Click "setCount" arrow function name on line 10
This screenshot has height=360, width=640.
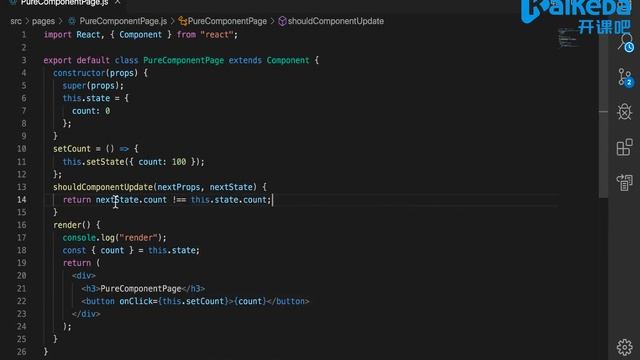[72, 149]
